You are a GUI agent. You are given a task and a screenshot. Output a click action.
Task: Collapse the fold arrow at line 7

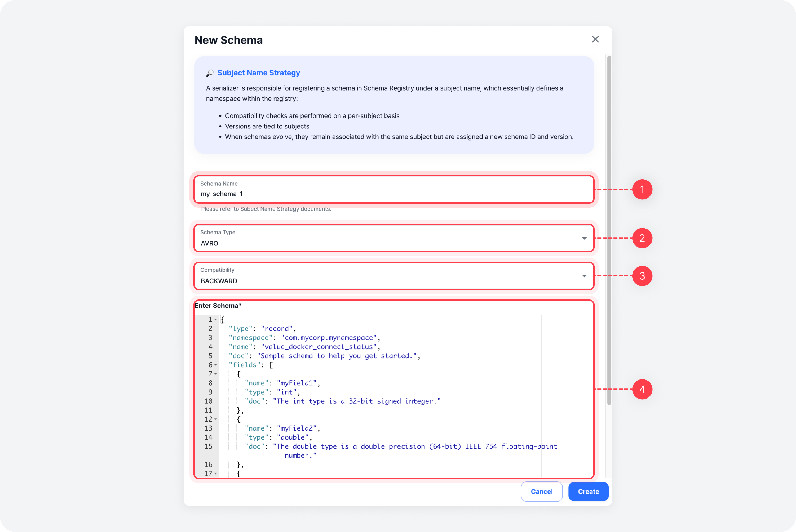click(215, 374)
